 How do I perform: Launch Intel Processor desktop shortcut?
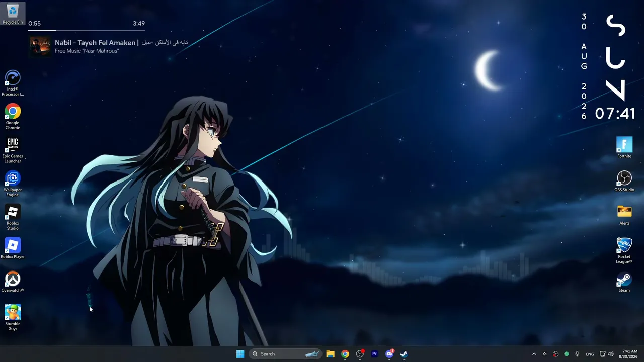pyautogui.click(x=13, y=83)
